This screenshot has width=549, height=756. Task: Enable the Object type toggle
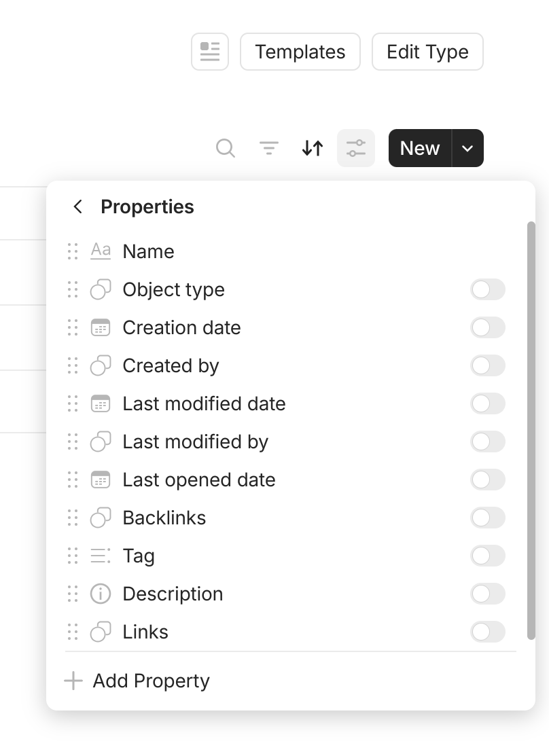pos(487,290)
